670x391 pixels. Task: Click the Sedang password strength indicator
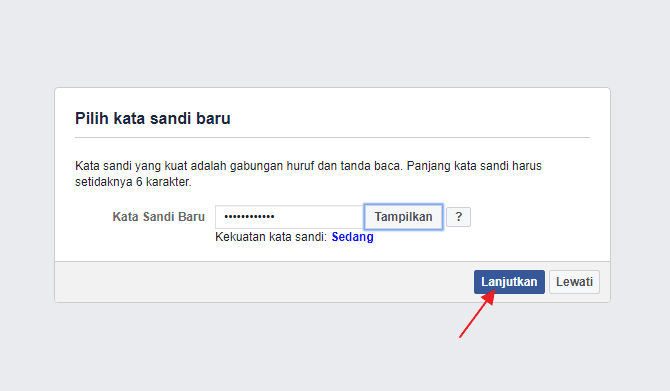pyautogui.click(x=353, y=237)
